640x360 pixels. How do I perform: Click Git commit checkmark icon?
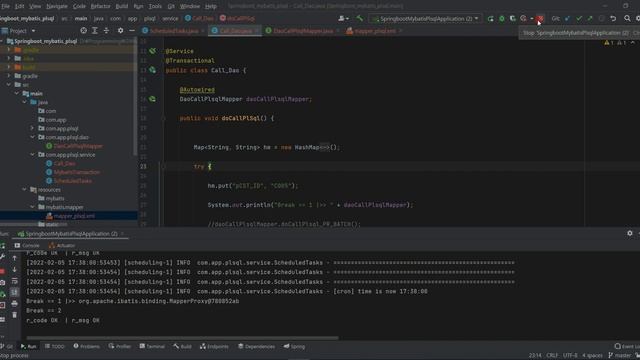point(579,19)
